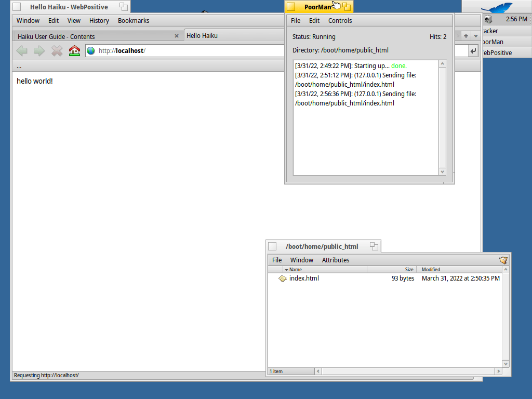This screenshot has width=532, height=399.
Task: Open Tracker window File menu
Action: [277, 260]
